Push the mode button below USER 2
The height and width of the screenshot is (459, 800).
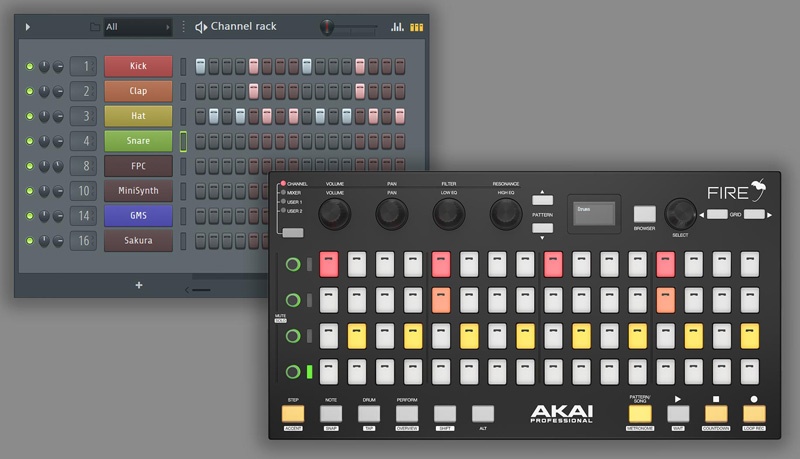[x=293, y=233]
